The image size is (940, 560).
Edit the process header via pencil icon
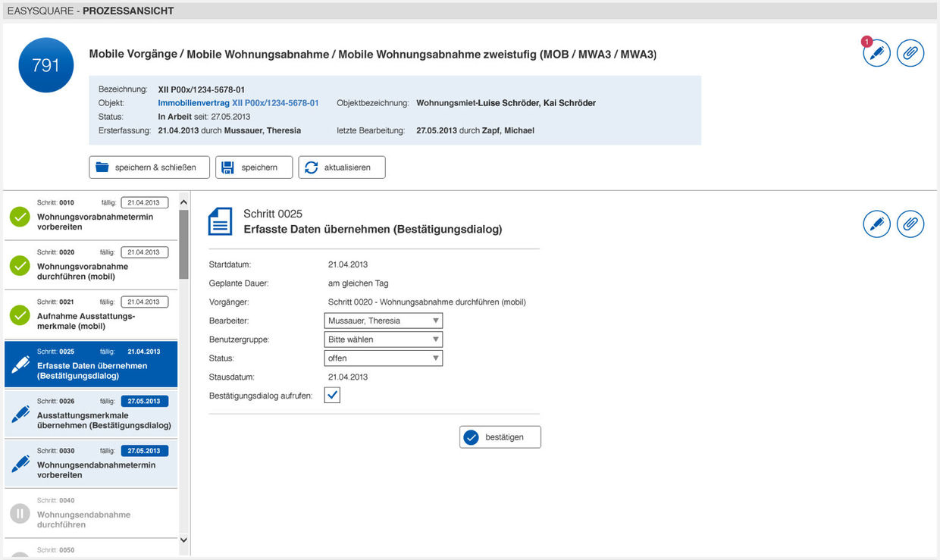tap(876, 53)
